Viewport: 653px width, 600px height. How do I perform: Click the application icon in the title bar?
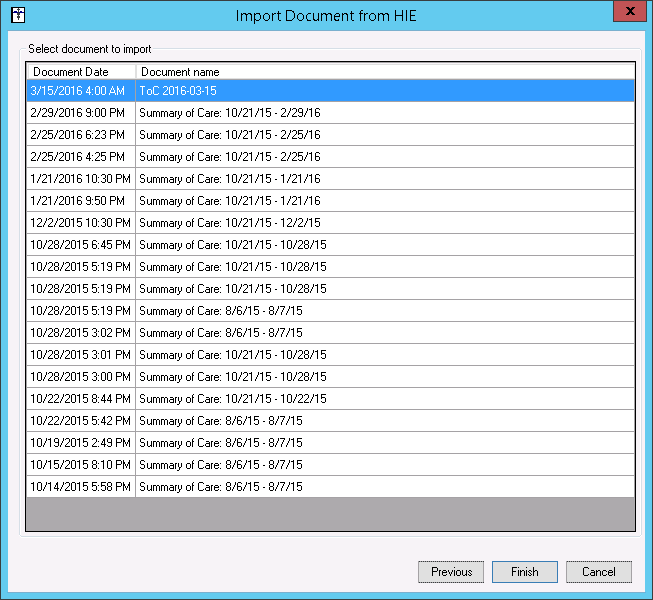click(x=17, y=15)
